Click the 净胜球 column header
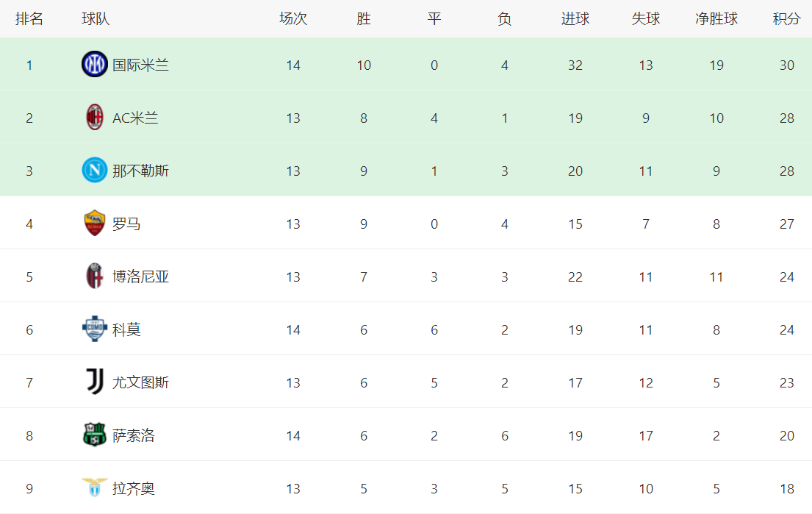 [x=716, y=19]
